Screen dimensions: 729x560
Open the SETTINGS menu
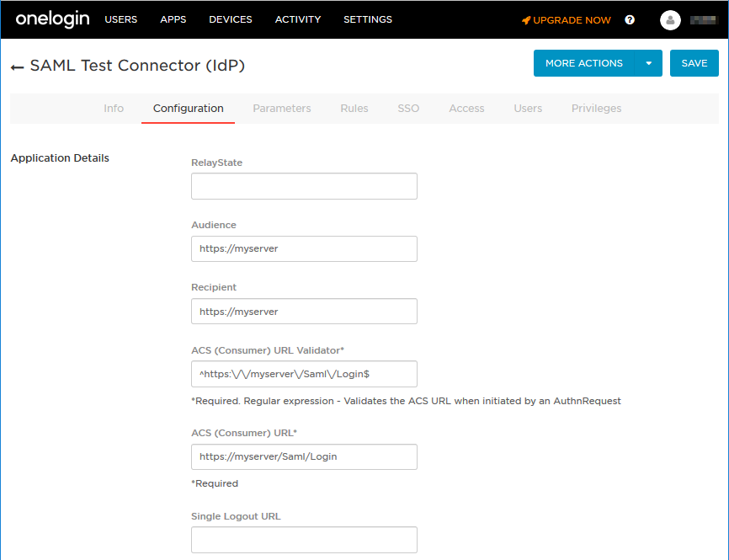pyautogui.click(x=368, y=19)
